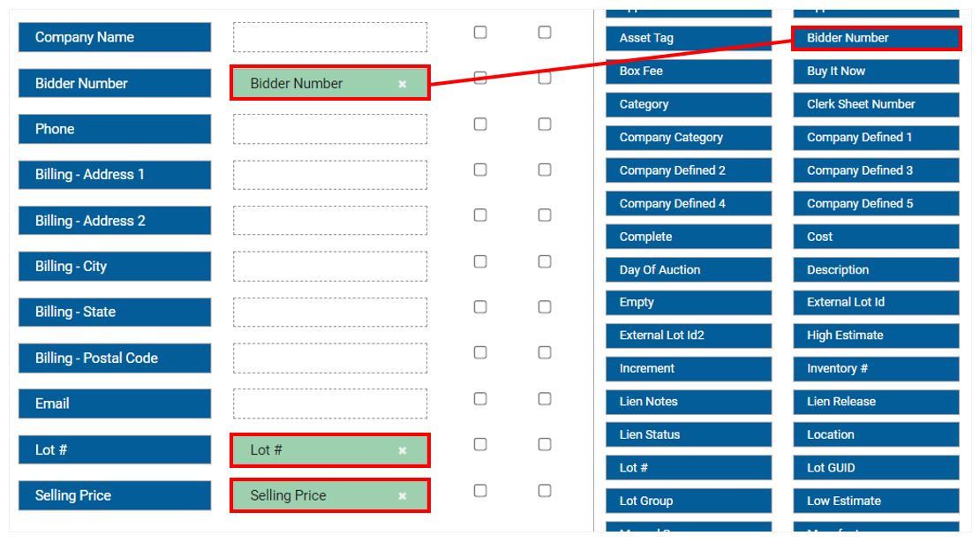
Task: Select the Asset Tag field tag
Action: coord(689,38)
